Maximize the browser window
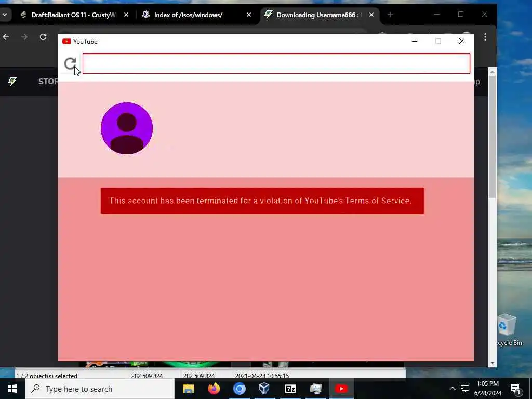Viewport: 532px width, 399px height. [x=461, y=14]
